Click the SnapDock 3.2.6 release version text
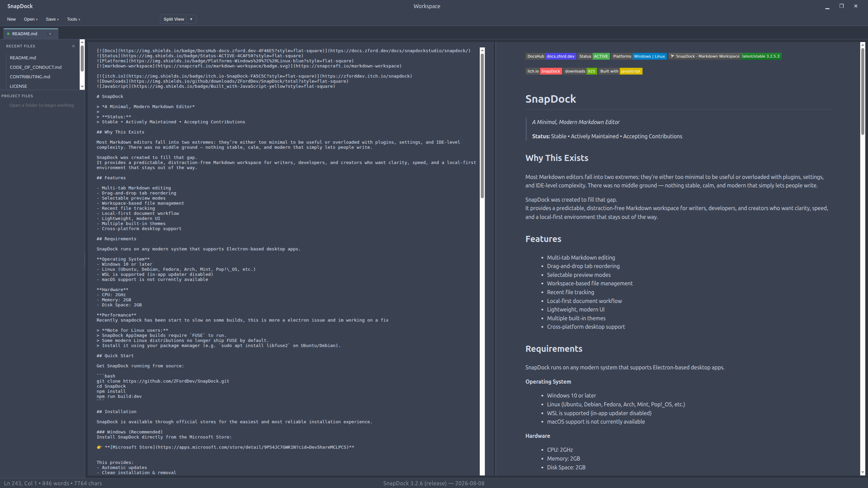Screen dimensions: 868x488 coord(434,483)
